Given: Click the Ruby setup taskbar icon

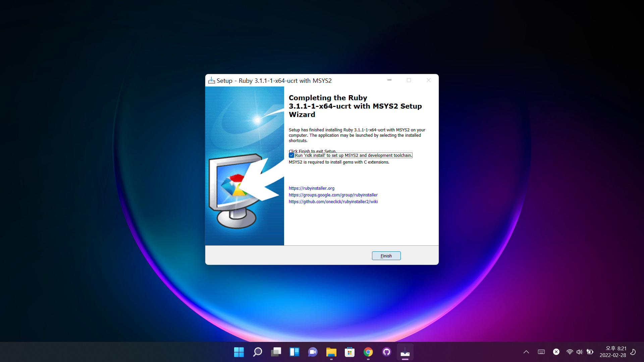Looking at the screenshot, I should point(405,352).
